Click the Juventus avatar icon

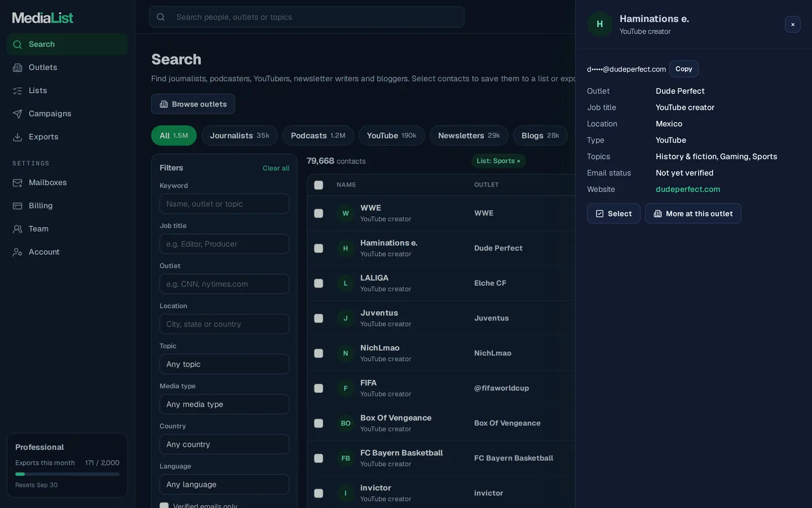[x=346, y=318]
